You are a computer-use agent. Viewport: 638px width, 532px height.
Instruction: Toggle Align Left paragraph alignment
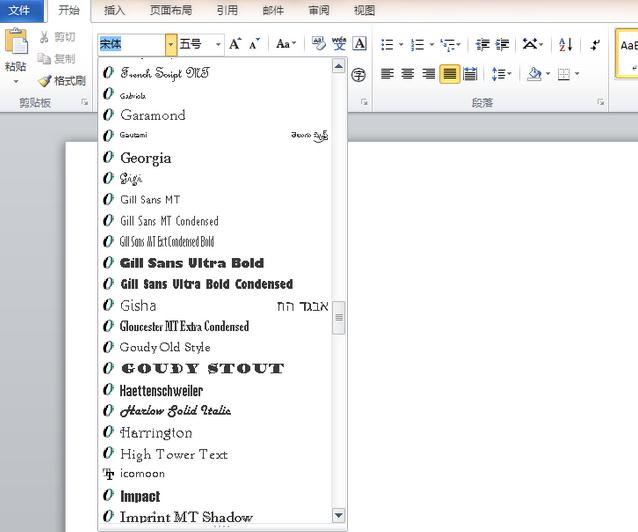click(x=387, y=74)
